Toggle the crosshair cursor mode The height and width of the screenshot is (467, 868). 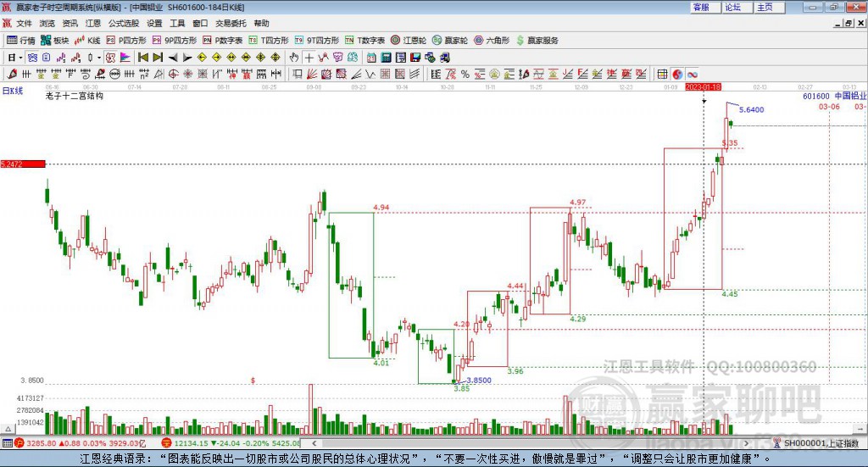tap(309, 58)
